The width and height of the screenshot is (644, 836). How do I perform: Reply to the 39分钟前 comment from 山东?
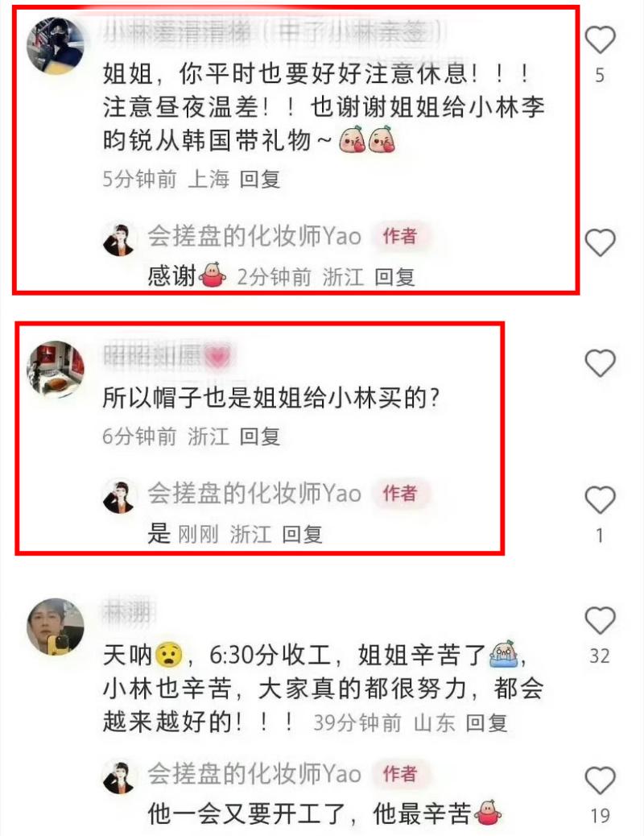click(486, 723)
